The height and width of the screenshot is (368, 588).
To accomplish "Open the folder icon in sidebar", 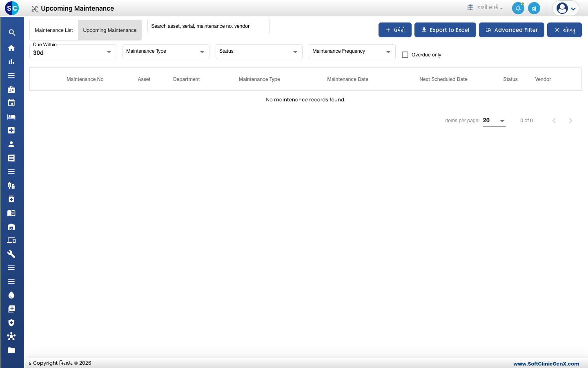I will tap(11, 350).
